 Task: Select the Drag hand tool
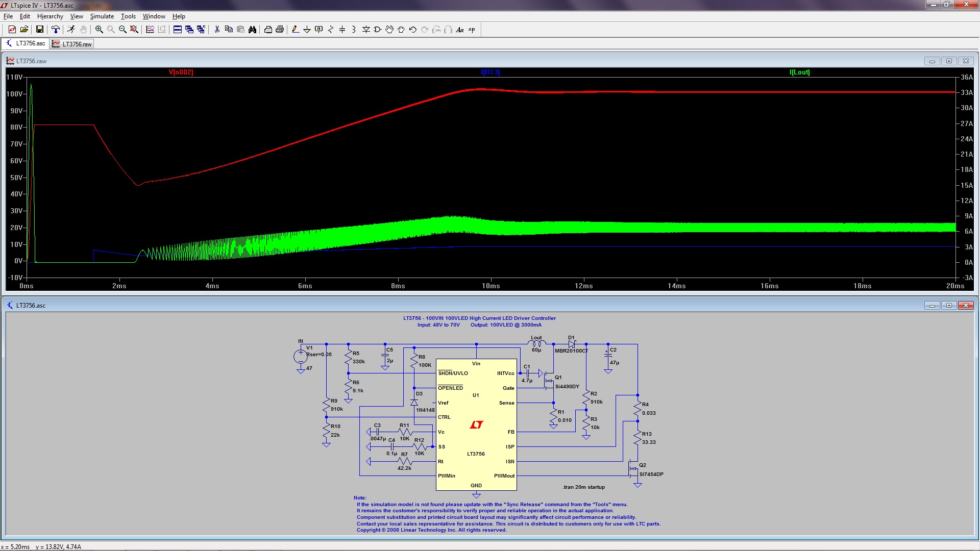401,30
